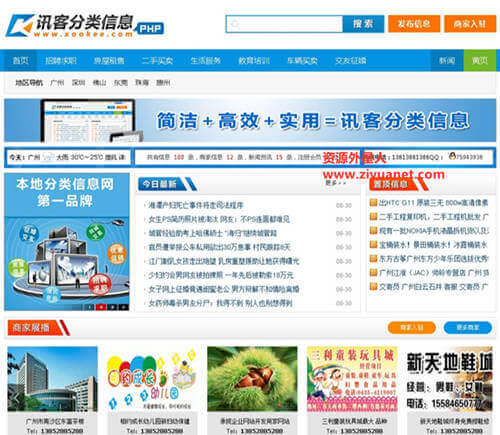Open news item starting 女子网上征婚
Screen dimensions: 500x435
224,289
